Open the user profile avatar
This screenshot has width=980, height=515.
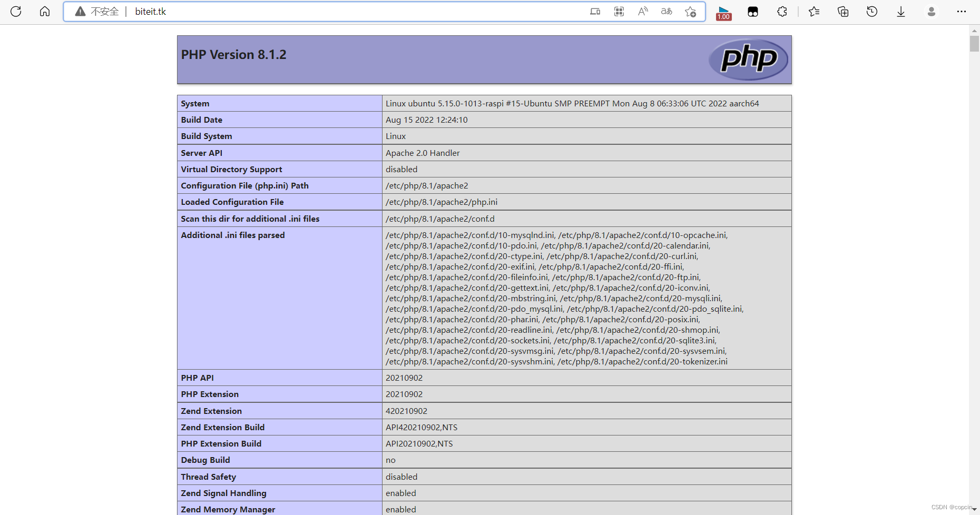(x=932, y=12)
